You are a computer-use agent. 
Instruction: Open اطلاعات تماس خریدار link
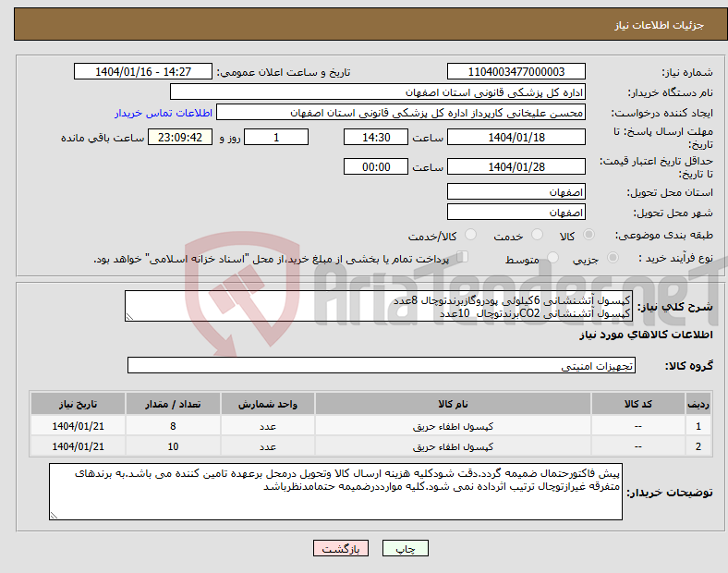point(163,113)
